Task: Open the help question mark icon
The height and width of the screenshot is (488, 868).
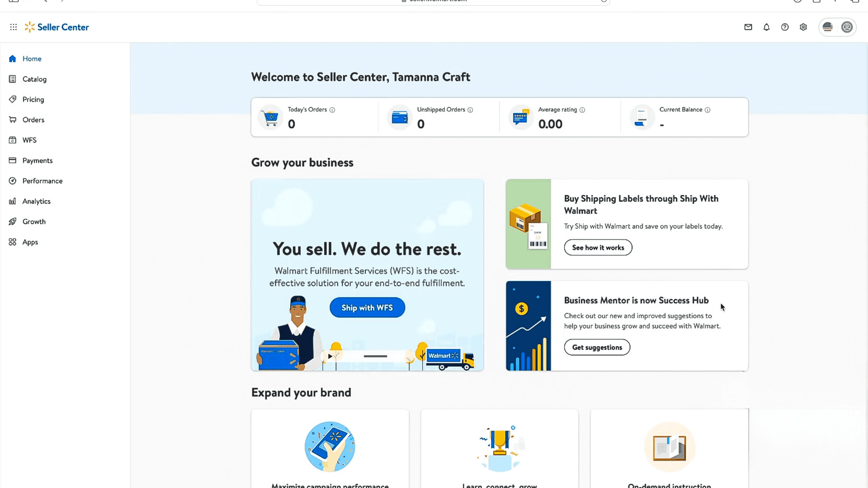Action: (785, 27)
